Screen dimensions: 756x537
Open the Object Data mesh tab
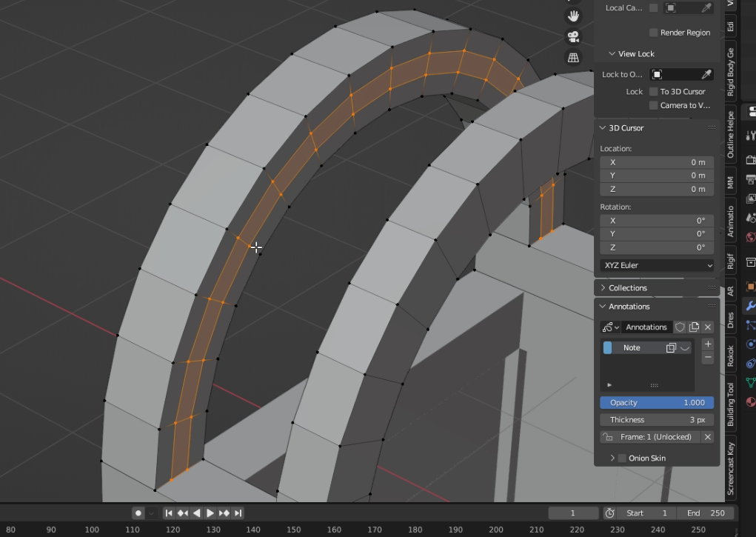point(751,383)
